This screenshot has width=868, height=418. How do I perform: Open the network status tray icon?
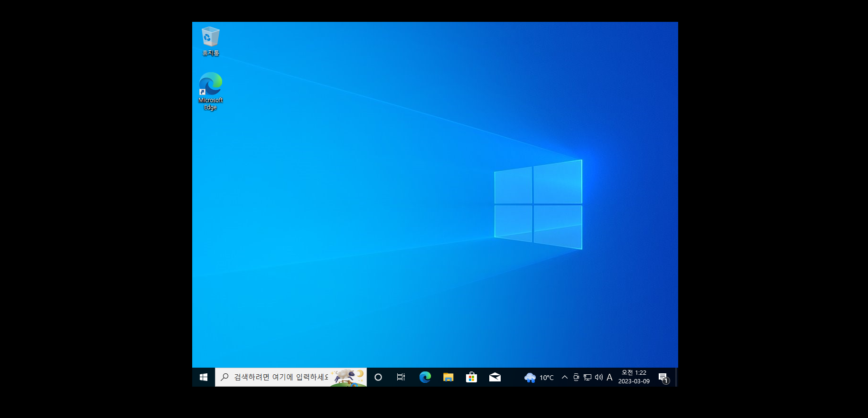click(588, 377)
